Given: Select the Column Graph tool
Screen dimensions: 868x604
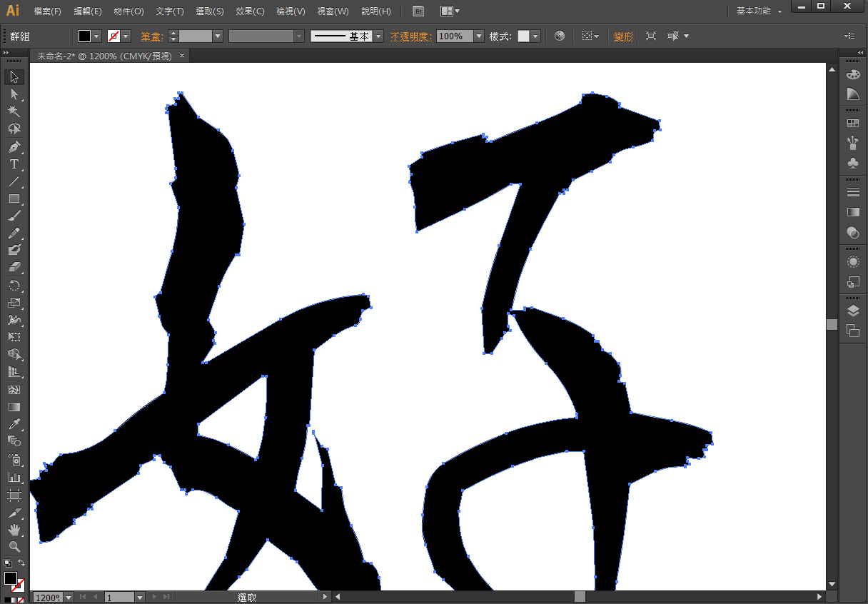Looking at the screenshot, I should [x=14, y=477].
